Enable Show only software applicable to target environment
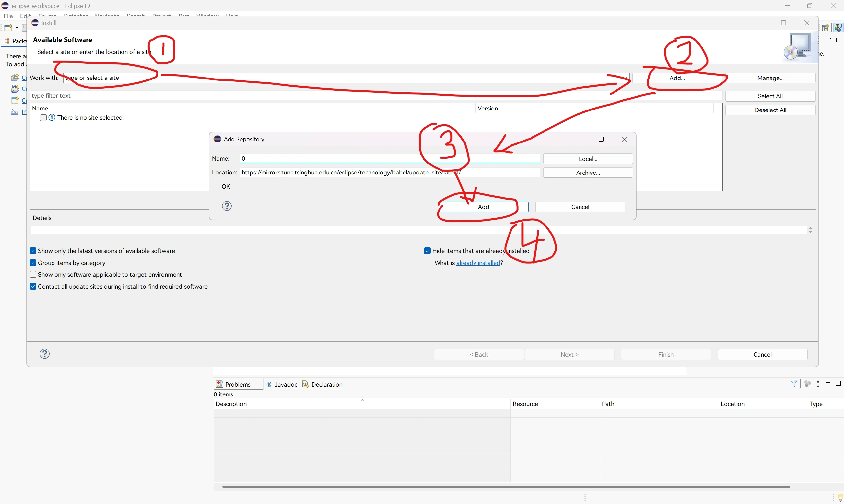 [33, 275]
